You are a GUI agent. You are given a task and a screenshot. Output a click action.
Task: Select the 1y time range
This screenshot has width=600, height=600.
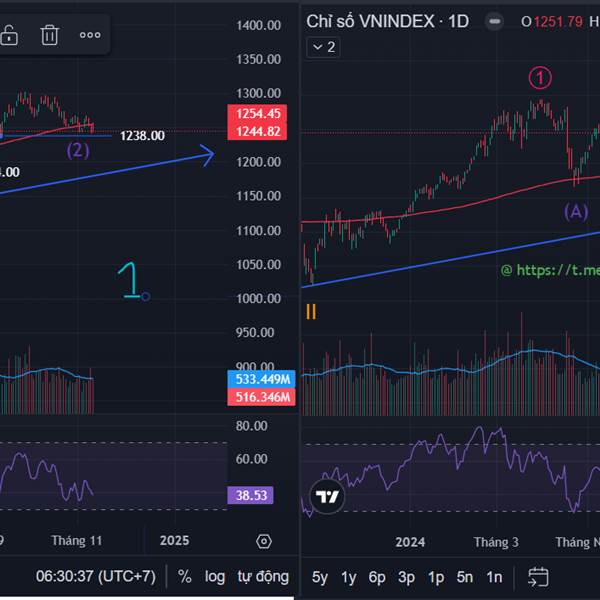point(348,577)
